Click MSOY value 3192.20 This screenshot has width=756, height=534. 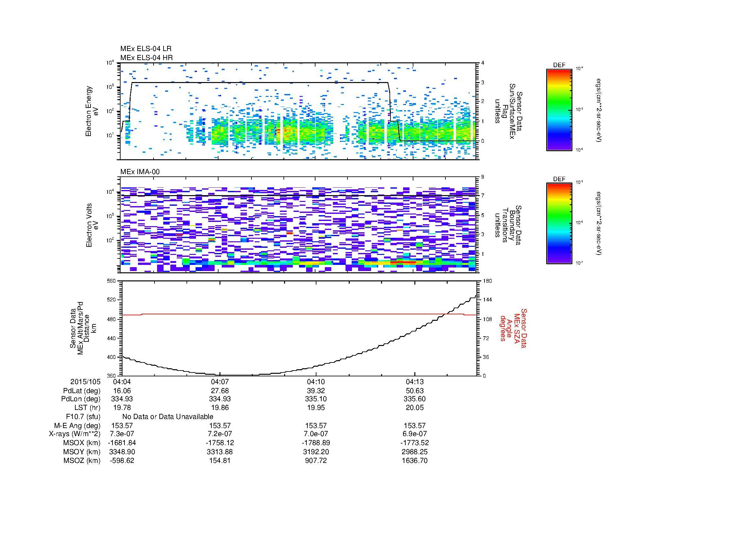click(x=316, y=452)
